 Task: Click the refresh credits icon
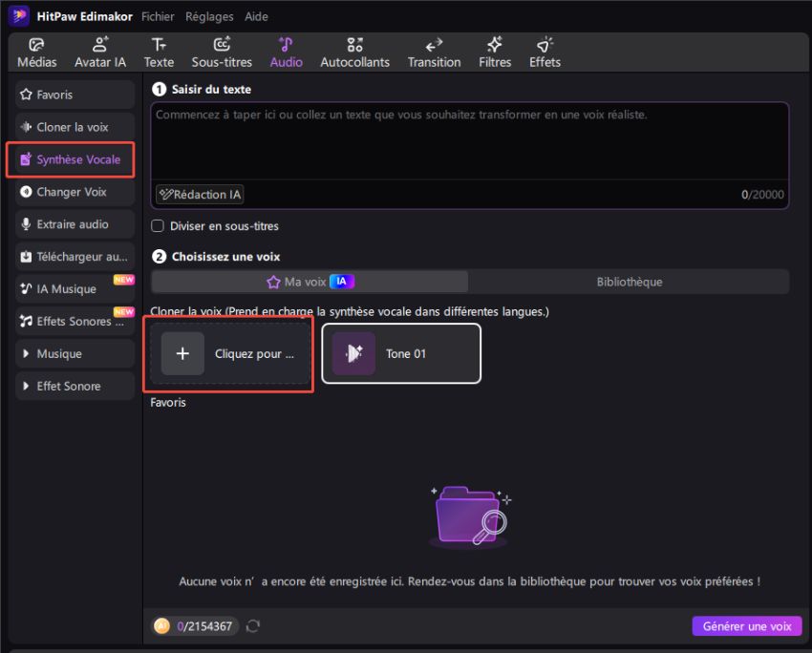click(x=253, y=626)
